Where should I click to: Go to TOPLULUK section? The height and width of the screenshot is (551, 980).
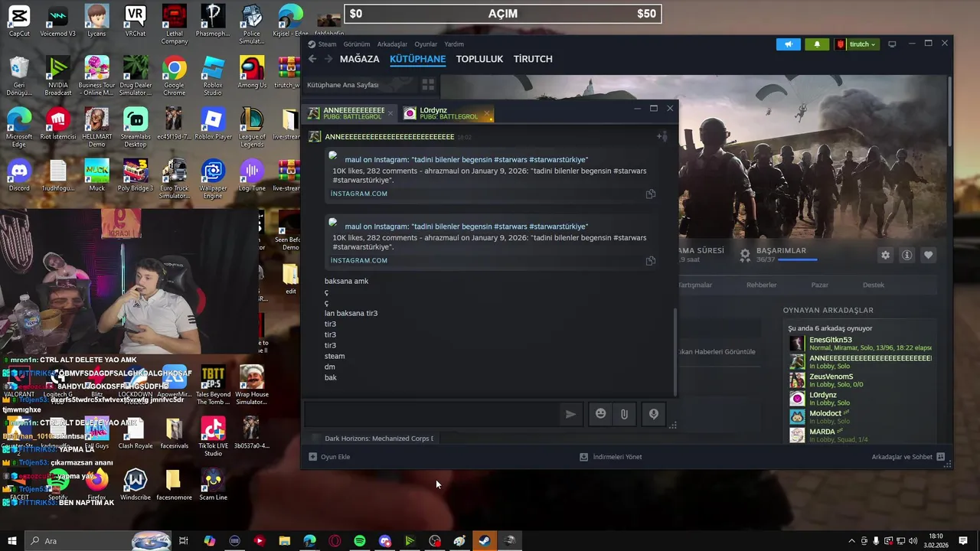coord(480,59)
